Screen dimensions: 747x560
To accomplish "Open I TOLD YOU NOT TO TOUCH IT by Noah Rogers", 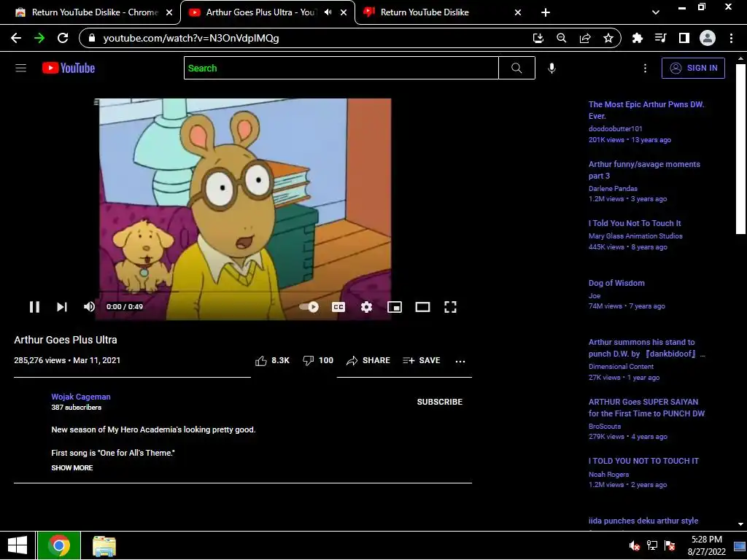I will pos(643,461).
